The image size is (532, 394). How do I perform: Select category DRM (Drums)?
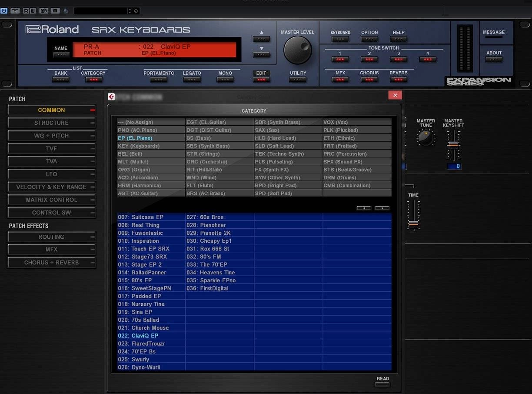(357, 177)
